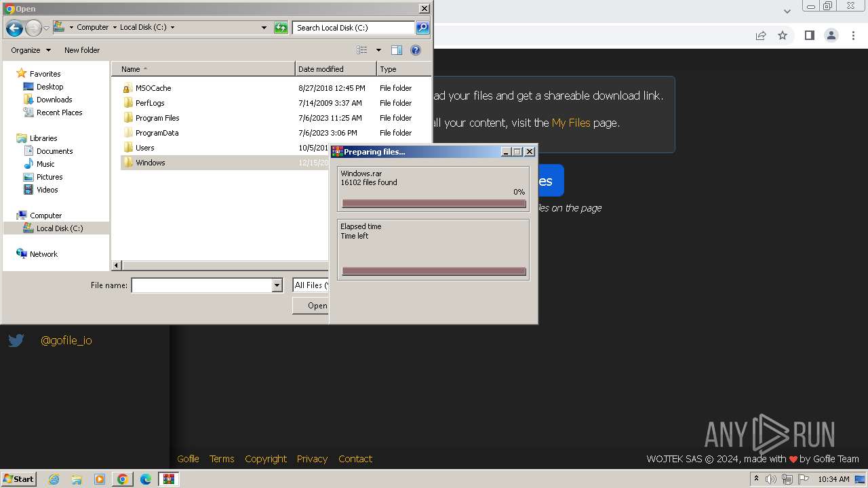This screenshot has width=868, height=488.
Task: Bookmark this page with the star icon
Action: tap(783, 35)
